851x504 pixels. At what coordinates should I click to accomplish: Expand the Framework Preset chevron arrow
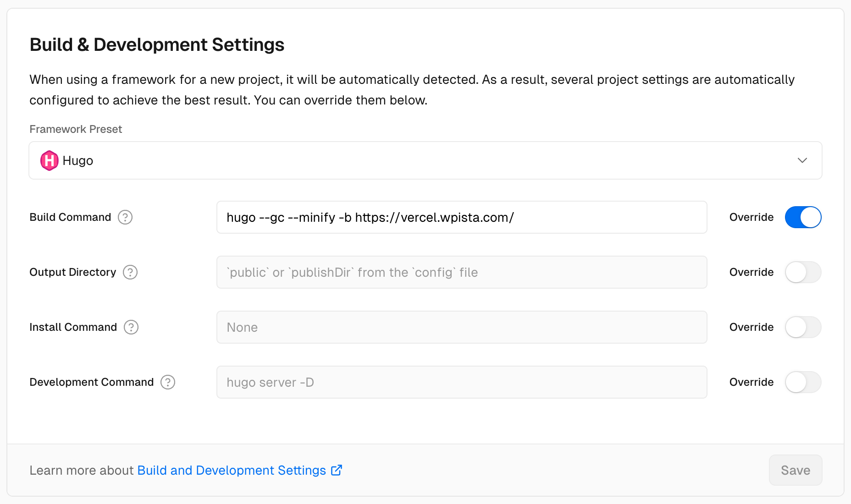click(802, 160)
